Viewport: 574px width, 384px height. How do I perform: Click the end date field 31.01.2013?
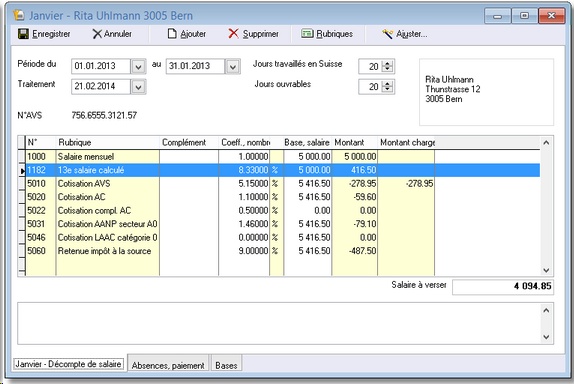(x=195, y=67)
